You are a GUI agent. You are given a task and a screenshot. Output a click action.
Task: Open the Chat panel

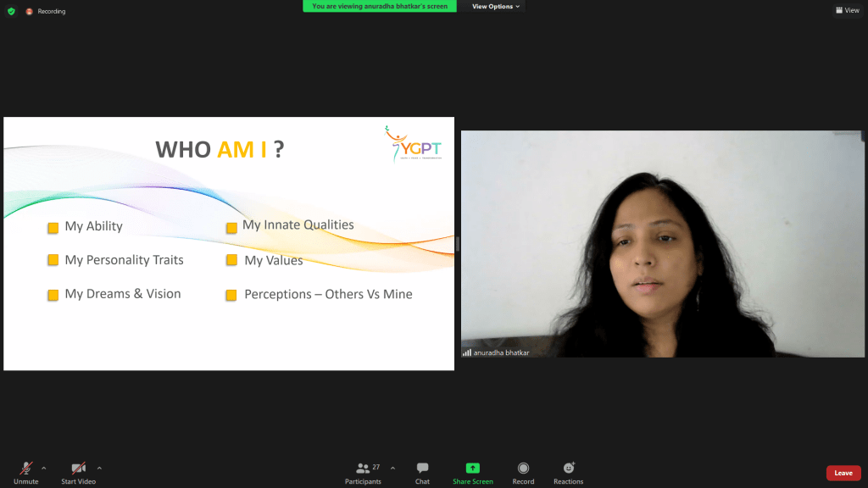coord(422,473)
